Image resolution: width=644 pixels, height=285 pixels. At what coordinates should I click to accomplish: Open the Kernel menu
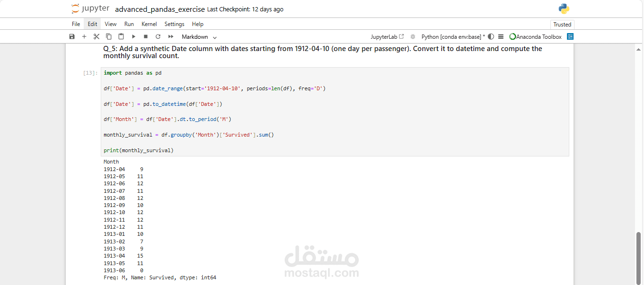[x=149, y=24]
